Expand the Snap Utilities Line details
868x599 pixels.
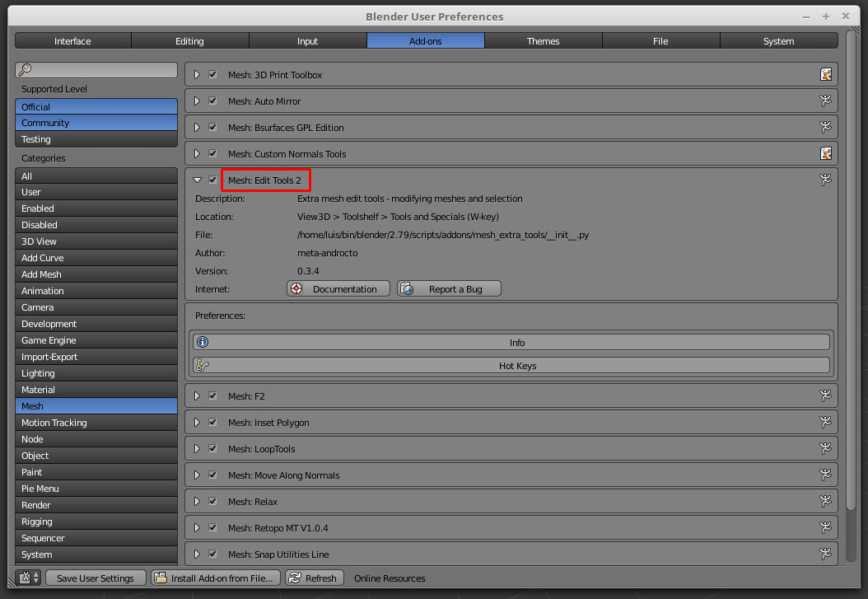(x=197, y=554)
